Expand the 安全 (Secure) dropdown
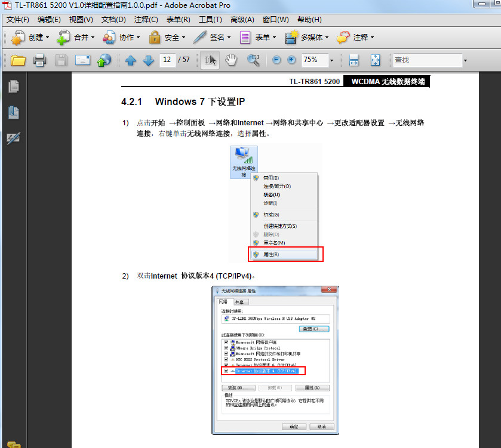 [x=184, y=38]
